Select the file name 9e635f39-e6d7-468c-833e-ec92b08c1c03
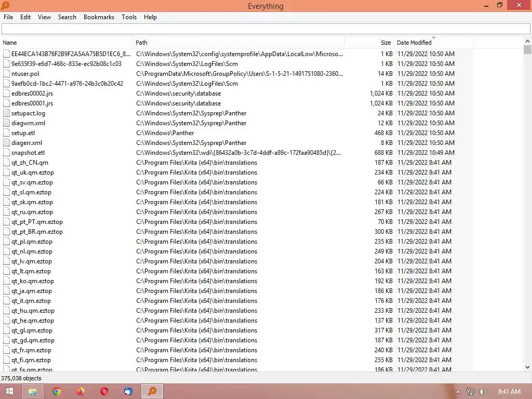Viewport: 532px width, 399px height. [66, 64]
